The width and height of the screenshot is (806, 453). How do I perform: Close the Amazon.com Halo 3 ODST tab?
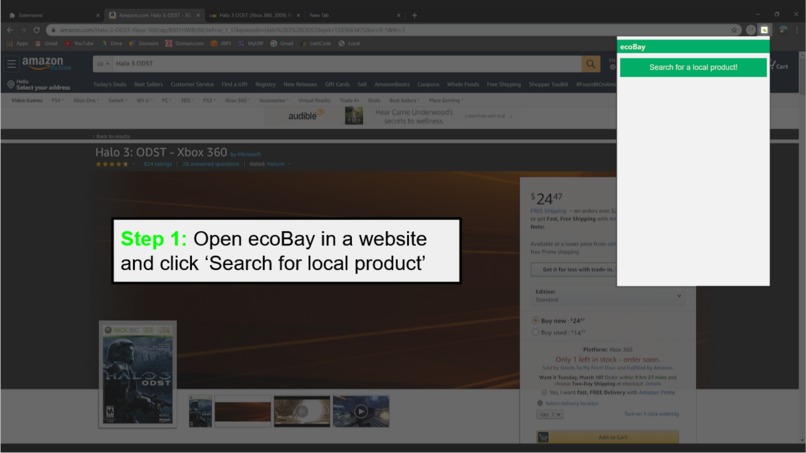tap(198, 15)
